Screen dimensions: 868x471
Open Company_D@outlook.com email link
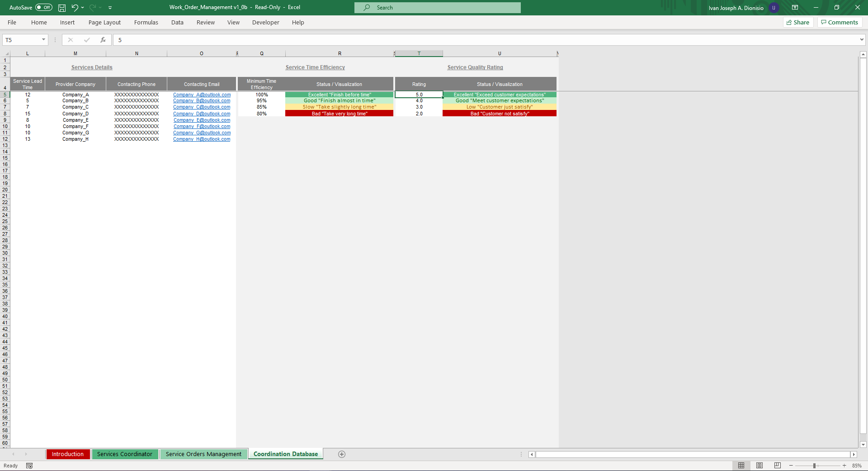click(202, 114)
